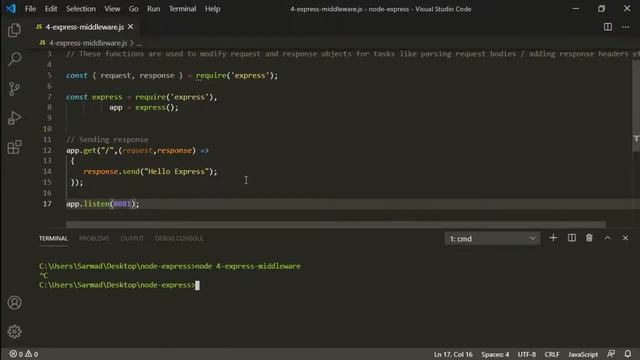Open the Terminal menu
This screenshot has height=360, width=640.
(182, 9)
